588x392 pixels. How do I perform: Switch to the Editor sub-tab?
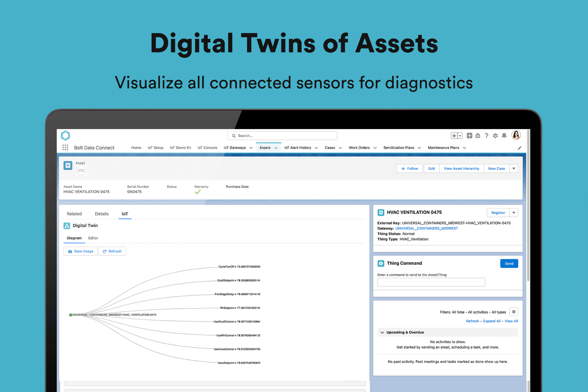[x=93, y=238]
